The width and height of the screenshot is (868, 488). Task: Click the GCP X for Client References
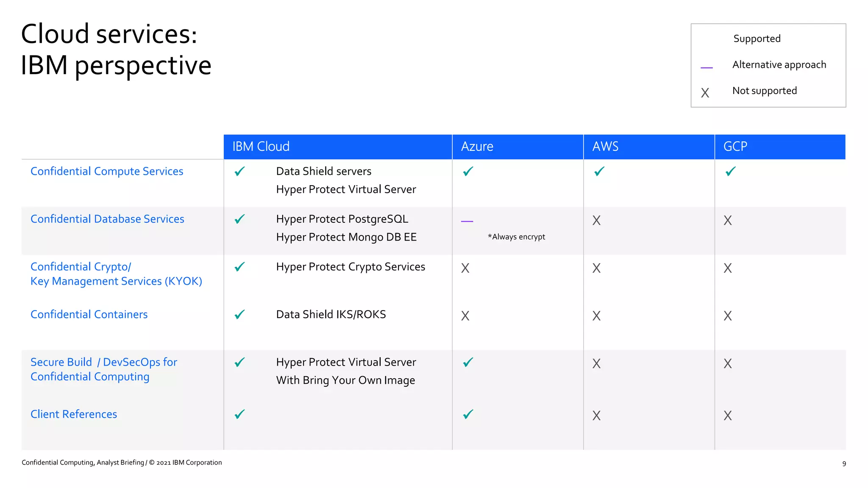point(727,416)
